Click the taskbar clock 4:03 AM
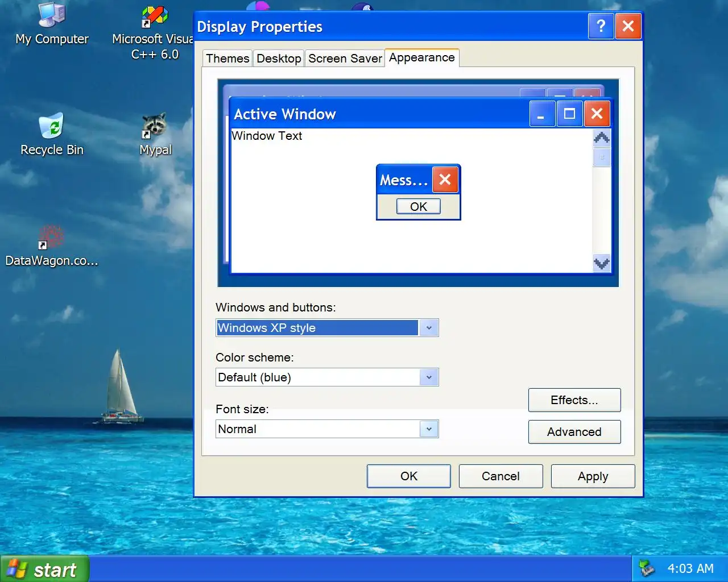 [x=690, y=568]
